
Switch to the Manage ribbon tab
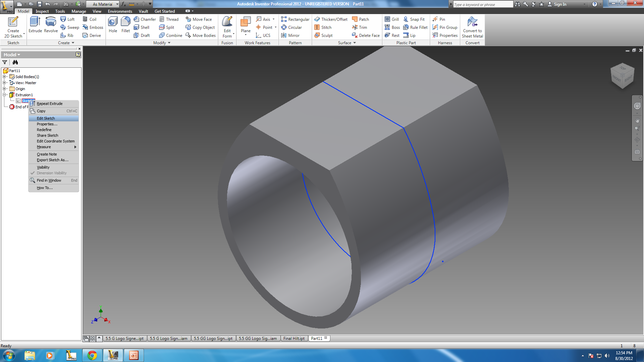point(79,11)
